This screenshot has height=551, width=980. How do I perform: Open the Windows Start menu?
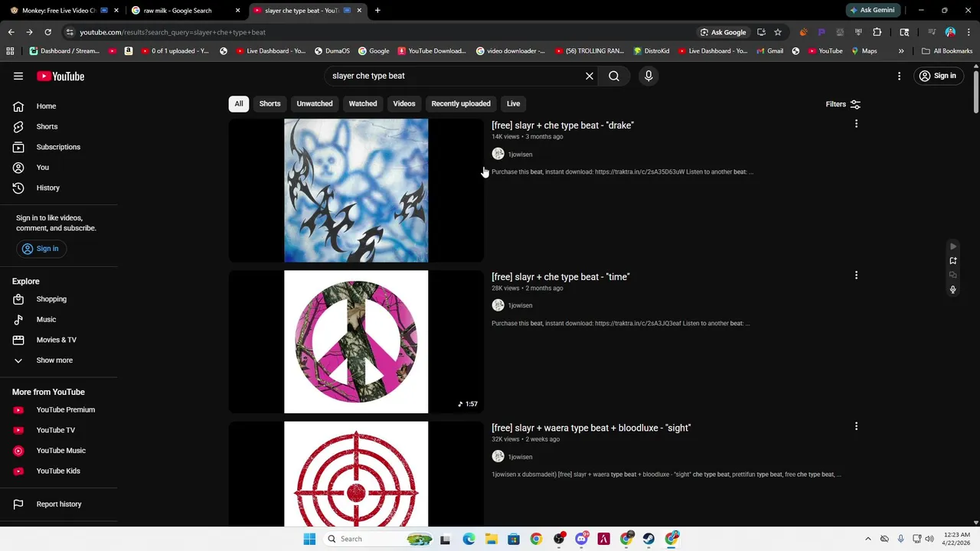pos(309,539)
